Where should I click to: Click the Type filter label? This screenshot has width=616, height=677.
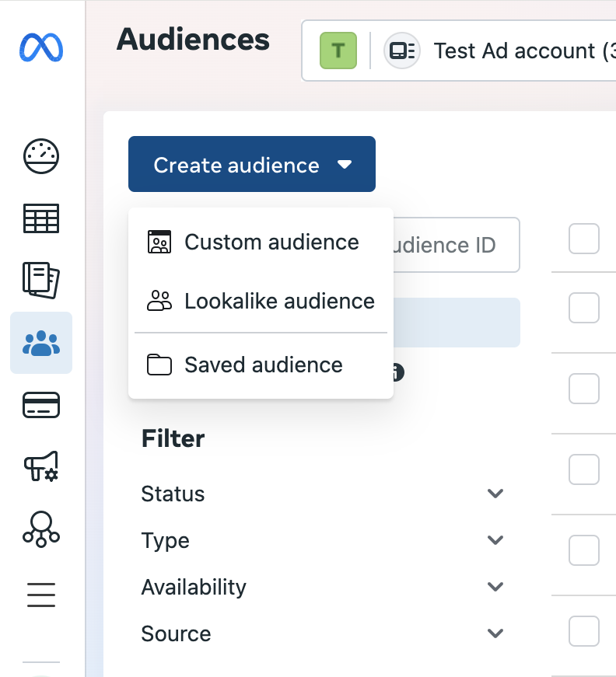click(166, 541)
